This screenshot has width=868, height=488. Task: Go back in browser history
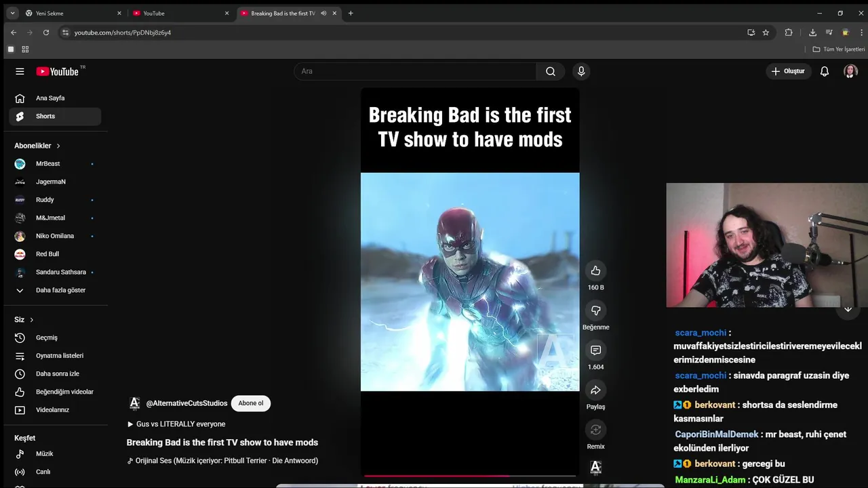coord(14,32)
